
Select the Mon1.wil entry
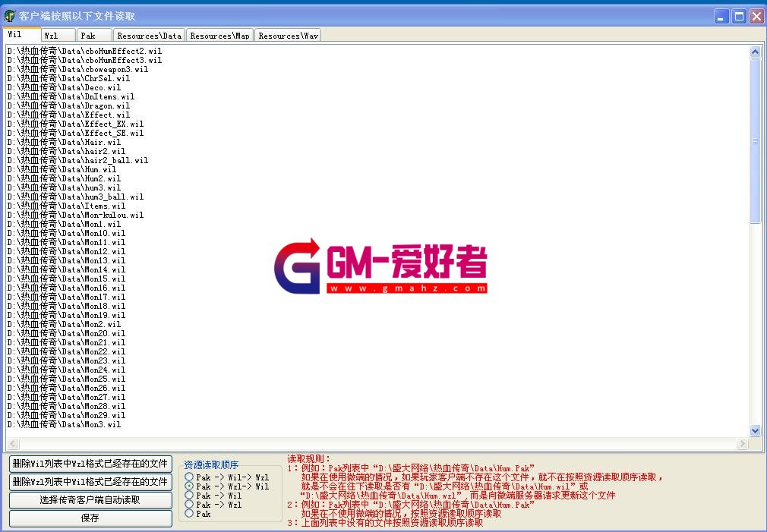point(64,225)
